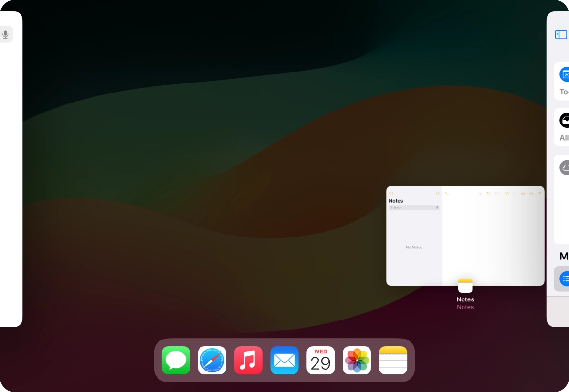Open the circled ellipsis menu in the toolbar
The height and width of the screenshot is (392, 569).
532,193
